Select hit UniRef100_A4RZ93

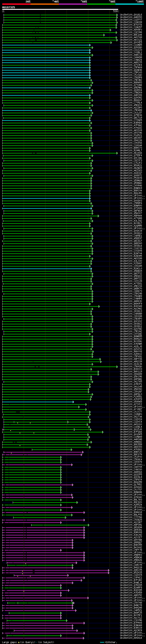[131, 17]
